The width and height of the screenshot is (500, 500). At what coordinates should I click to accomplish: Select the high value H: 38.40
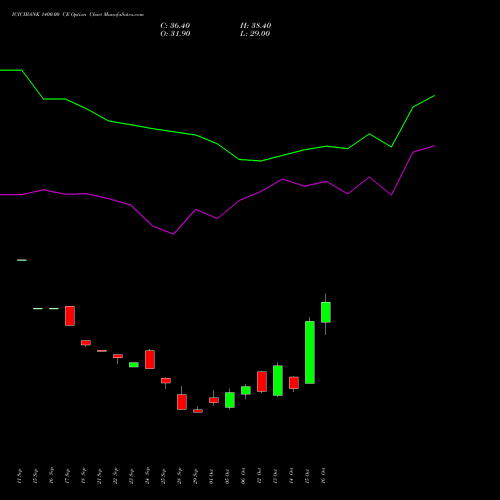point(255,26)
